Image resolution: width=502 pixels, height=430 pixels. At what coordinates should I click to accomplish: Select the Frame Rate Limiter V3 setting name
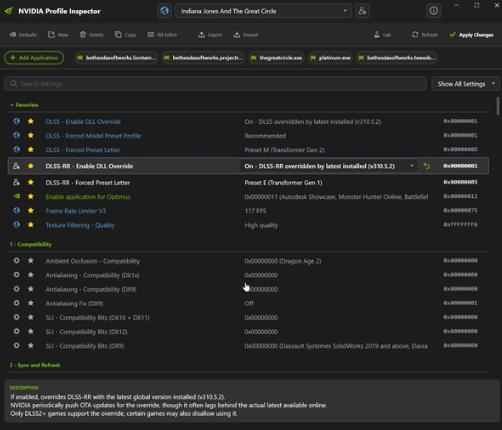[76, 211]
